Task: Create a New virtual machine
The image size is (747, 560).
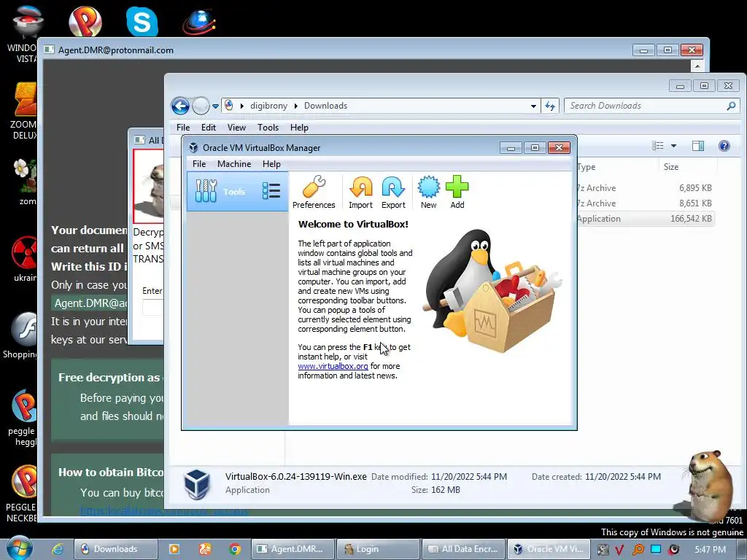Action: tap(428, 192)
